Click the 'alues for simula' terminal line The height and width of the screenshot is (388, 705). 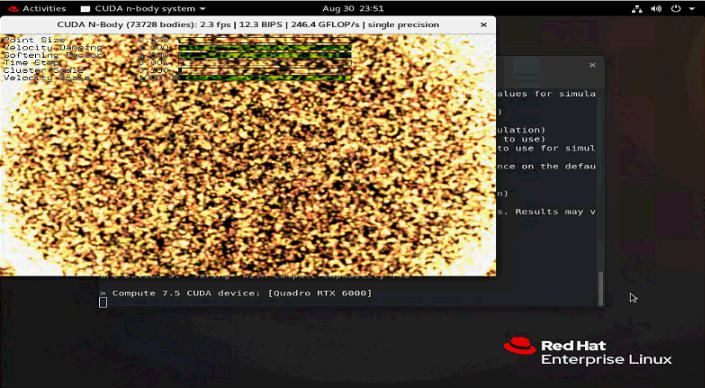pyautogui.click(x=546, y=94)
